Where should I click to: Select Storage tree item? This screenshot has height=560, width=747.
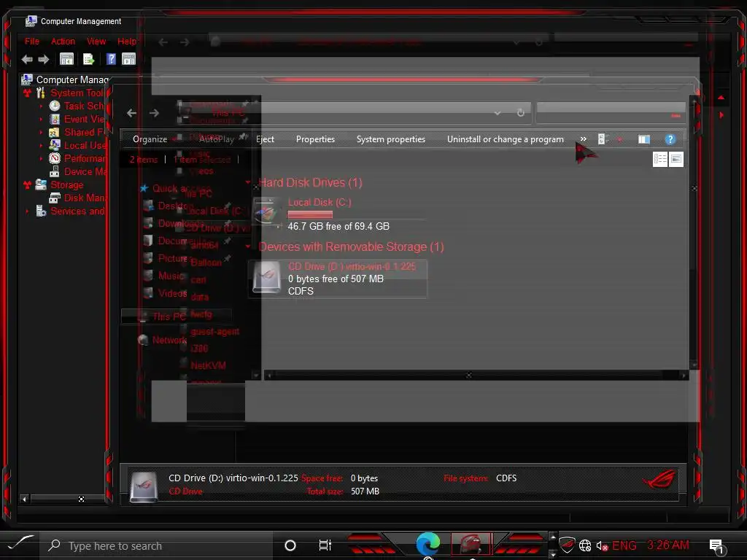tap(66, 184)
